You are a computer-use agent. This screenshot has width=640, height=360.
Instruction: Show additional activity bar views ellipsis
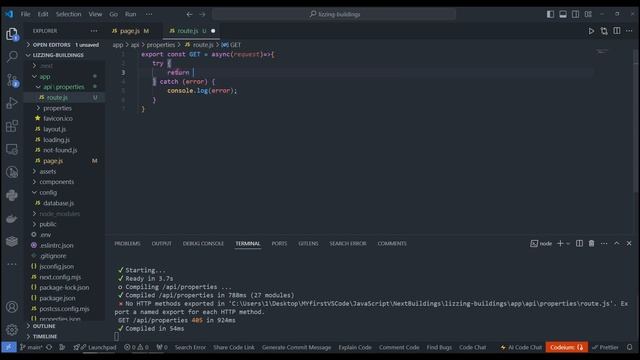tap(12, 264)
